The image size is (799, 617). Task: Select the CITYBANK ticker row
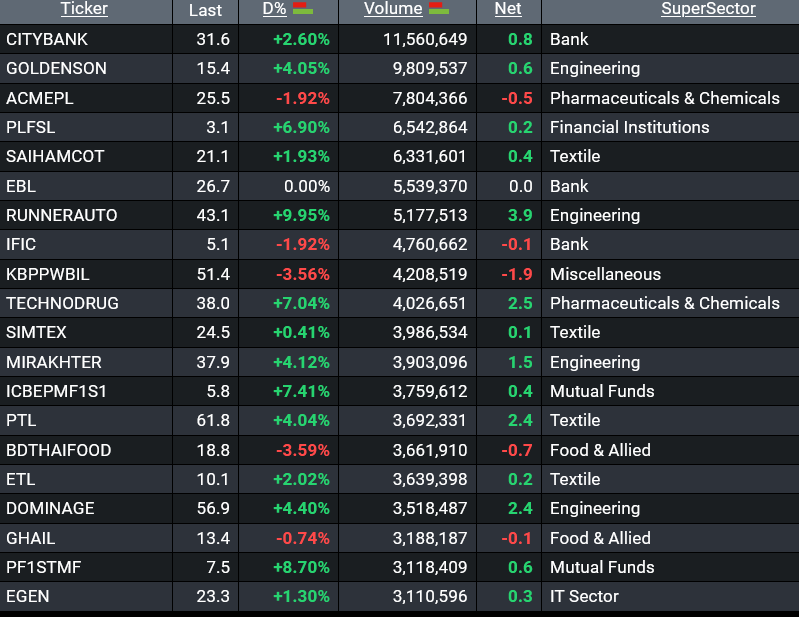coord(47,40)
